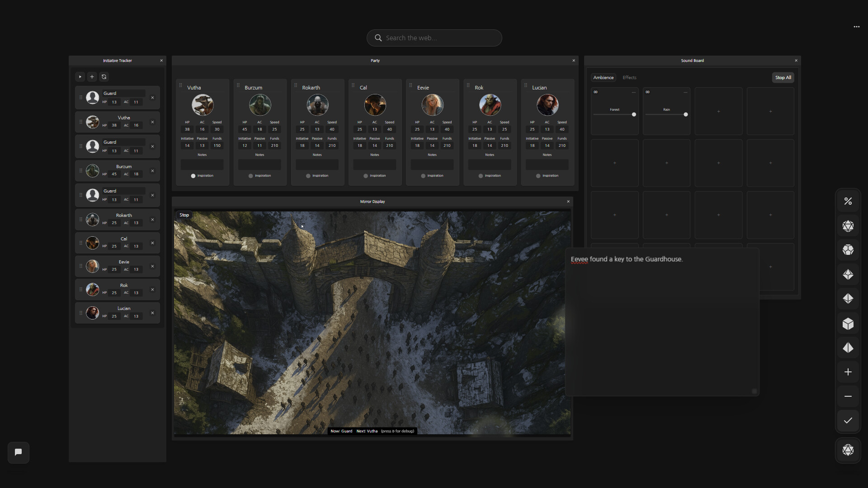Start combat with the play icon in Initiative Tracker
Image resolution: width=868 pixels, height=488 pixels.
click(x=80, y=76)
